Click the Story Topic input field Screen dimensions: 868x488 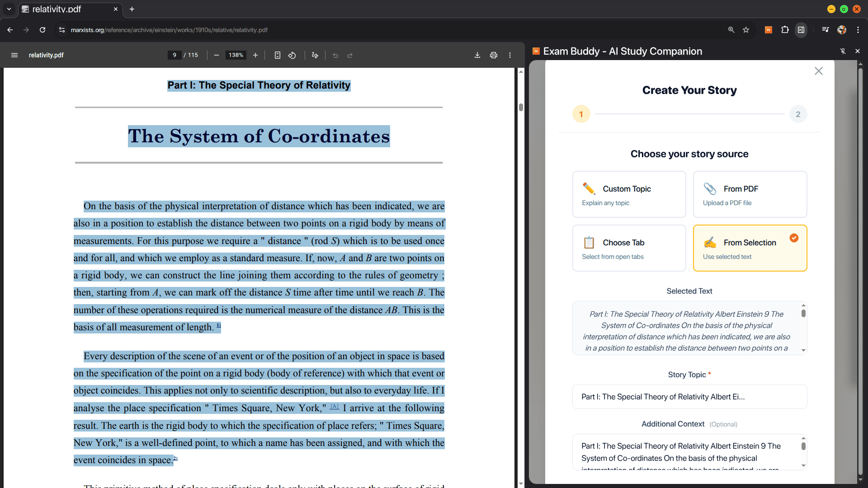point(689,397)
